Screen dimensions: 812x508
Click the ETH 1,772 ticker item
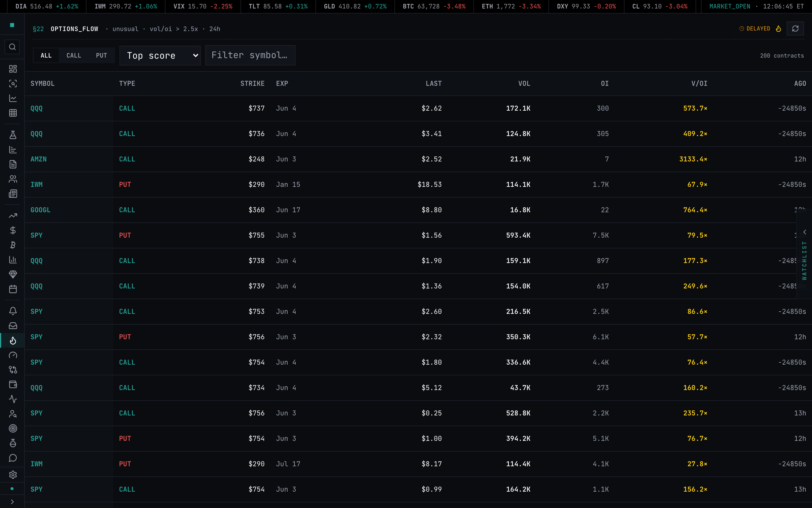click(511, 6)
